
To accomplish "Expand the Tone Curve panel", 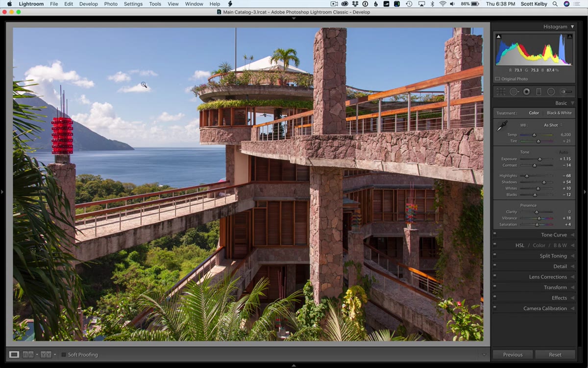I will point(572,235).
